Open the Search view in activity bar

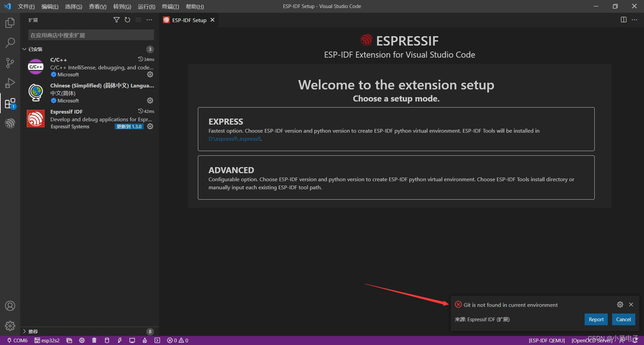10,43
